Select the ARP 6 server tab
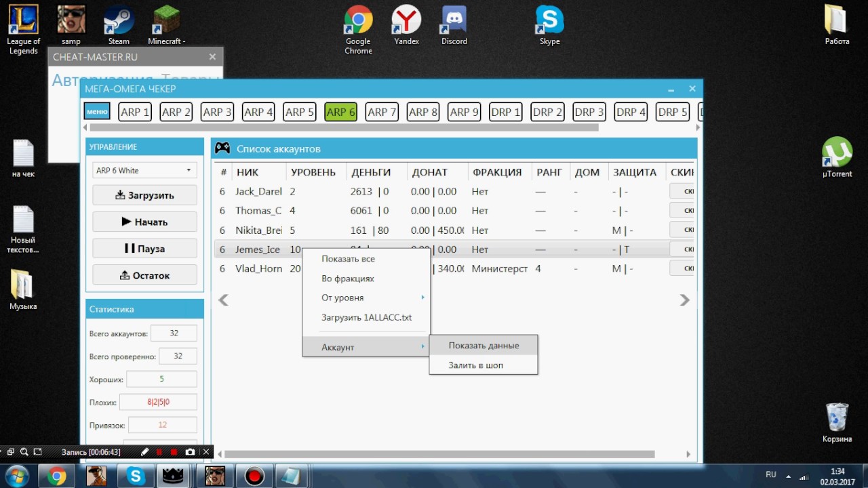The width and height of the screenshot is (868, 488). pyautogui.click(x=340, y=112)
